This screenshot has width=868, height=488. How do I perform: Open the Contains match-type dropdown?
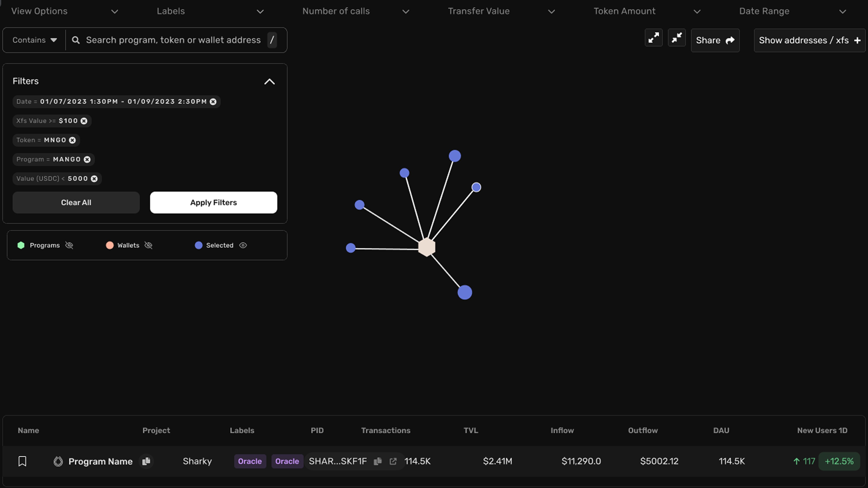pyautogui.click(x=34, y=40)
